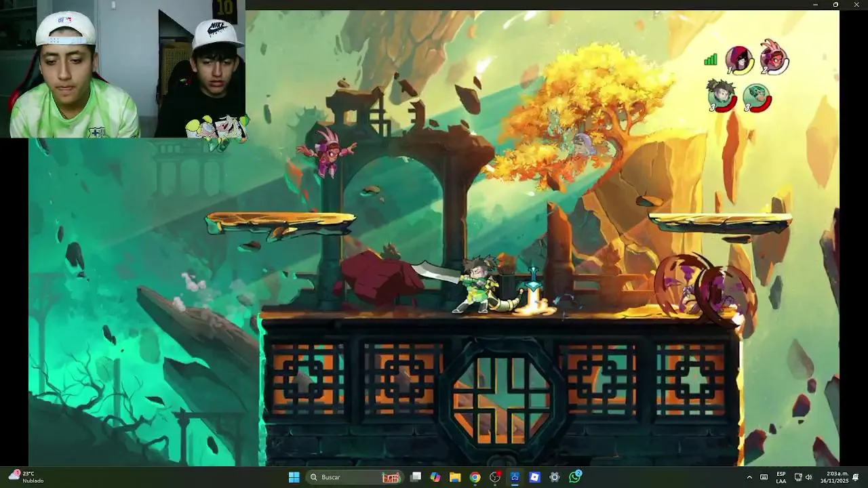The image size is (868, 488).
Task: Launch Copilot from the taskbar
Action: click(x=435, y=477)
